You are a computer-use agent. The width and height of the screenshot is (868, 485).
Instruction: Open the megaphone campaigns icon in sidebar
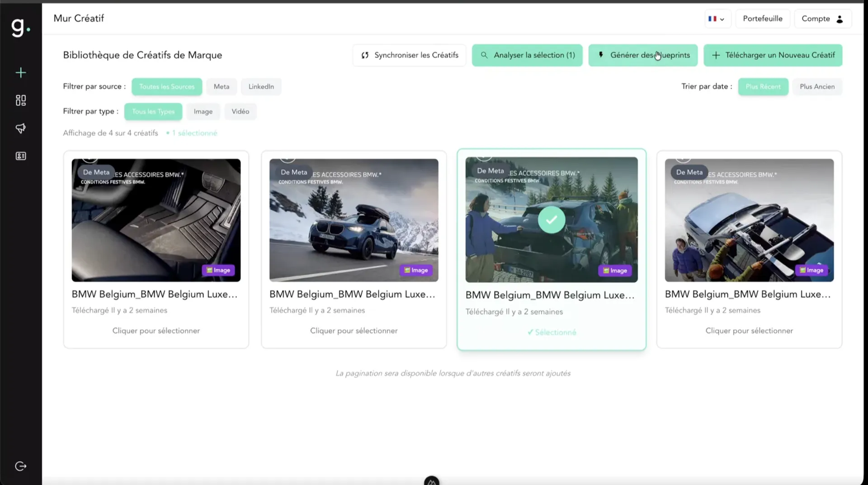[x=21, y=128]
